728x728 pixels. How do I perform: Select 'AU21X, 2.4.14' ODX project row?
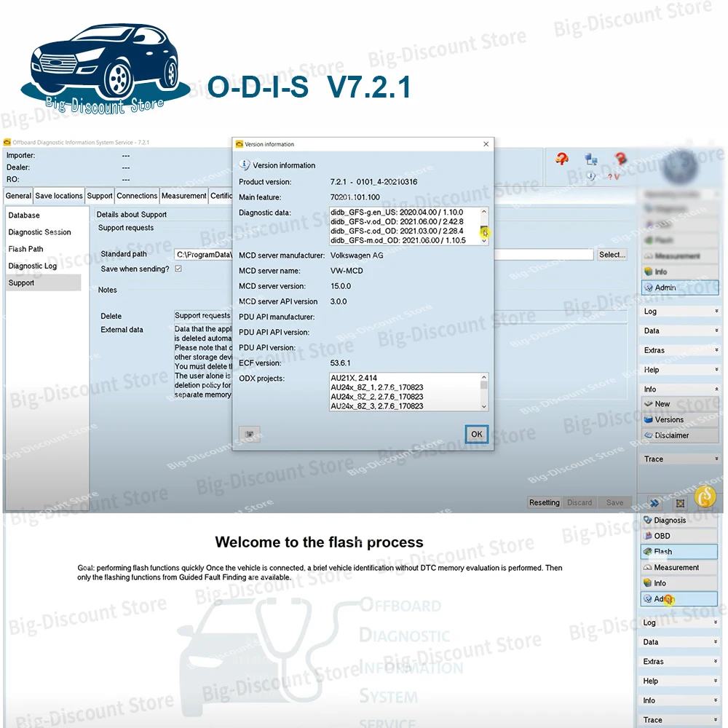(354, 378)
